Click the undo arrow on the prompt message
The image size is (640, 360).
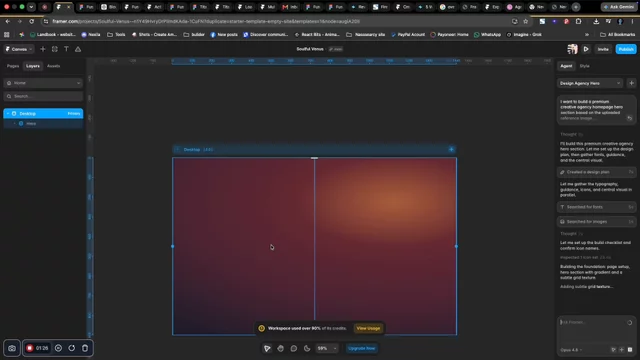(629, 118)
